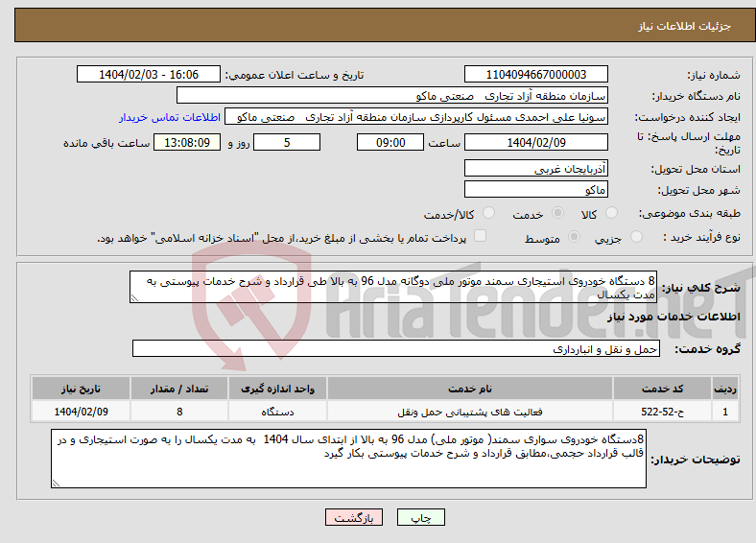Image resolution: width=756 pixels, height=543 pixels.
Task: Click the quantity cell showing 8
Action: [179, 412]
